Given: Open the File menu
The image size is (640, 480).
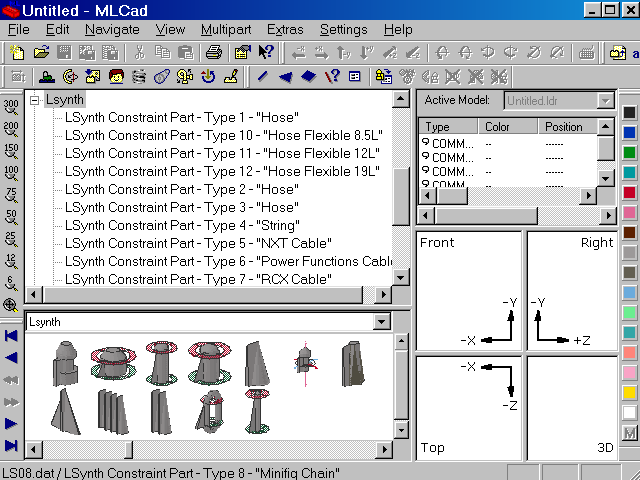Looking at the screenshot, I should click(19, 30).
